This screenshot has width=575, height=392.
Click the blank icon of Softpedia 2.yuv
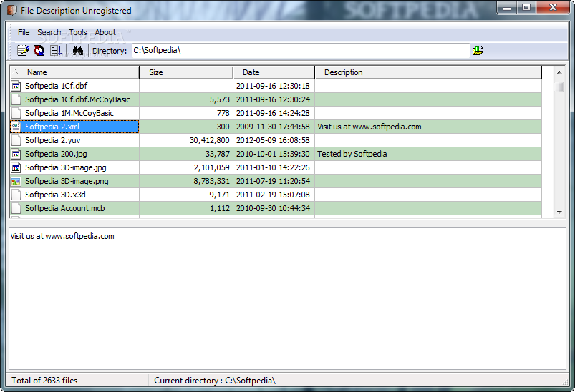click(16, 140)
